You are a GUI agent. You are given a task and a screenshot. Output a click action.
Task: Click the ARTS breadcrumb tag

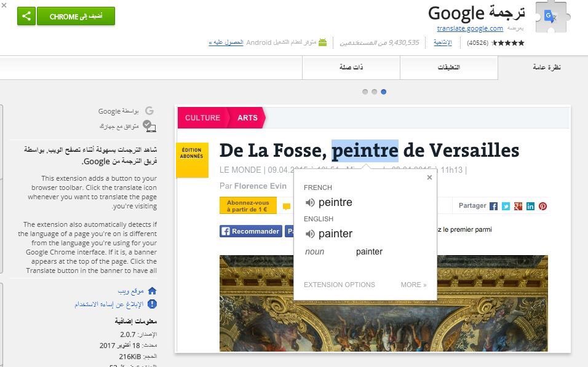[247, 117]
